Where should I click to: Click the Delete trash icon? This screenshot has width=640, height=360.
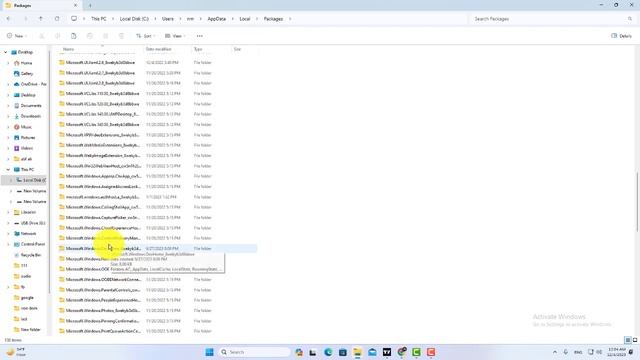[122, 36]
